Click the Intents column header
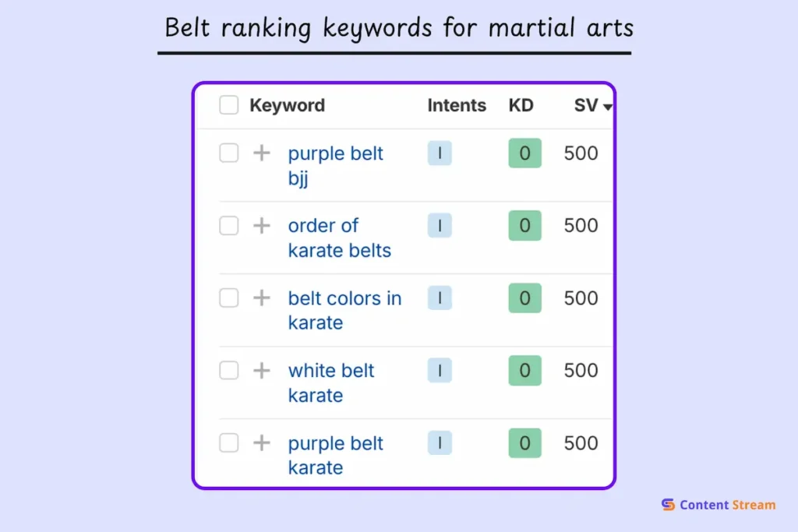The image size is (798, 532). tap(456, 105)
